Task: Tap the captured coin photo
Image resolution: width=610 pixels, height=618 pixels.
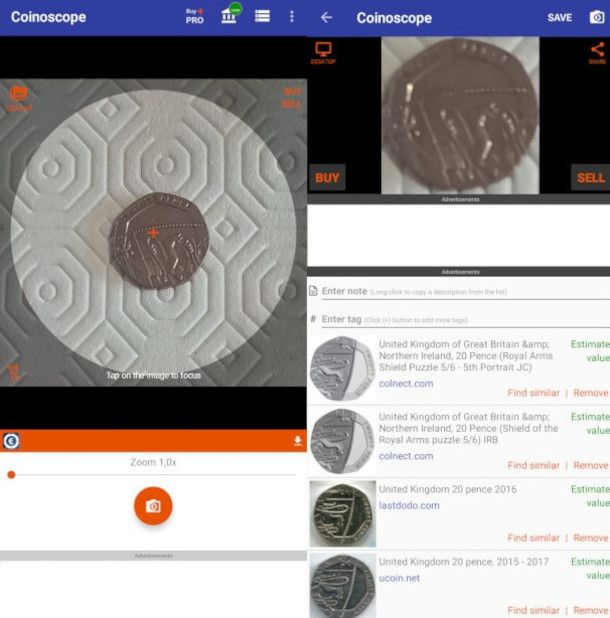Action: (x=460, y=115)
